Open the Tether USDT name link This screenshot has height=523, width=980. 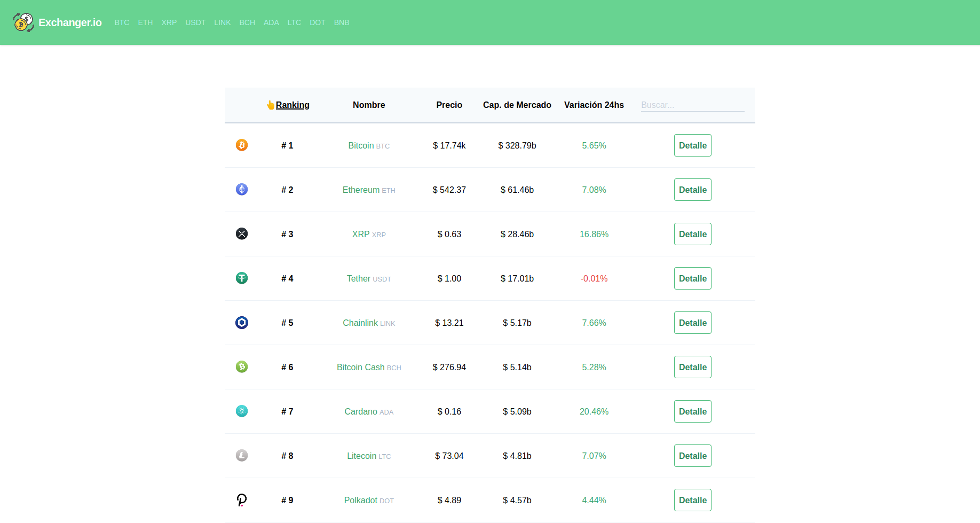click(x=369, y=278)
